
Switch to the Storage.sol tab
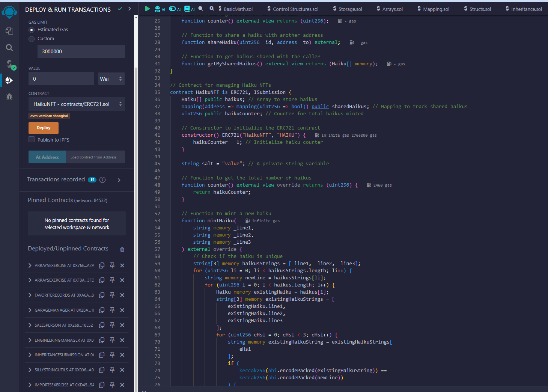coord(348,9)
